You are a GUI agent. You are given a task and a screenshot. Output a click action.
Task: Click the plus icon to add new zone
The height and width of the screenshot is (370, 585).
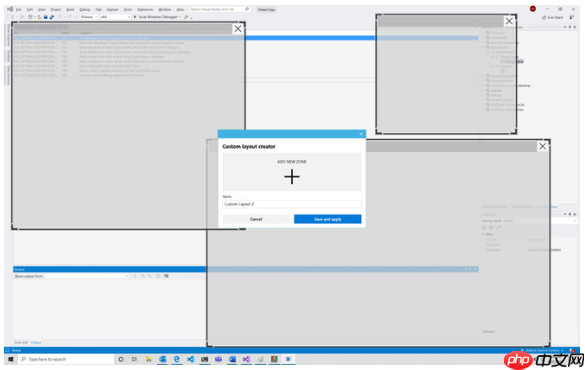pyautogui.click(x=292, y=176)
